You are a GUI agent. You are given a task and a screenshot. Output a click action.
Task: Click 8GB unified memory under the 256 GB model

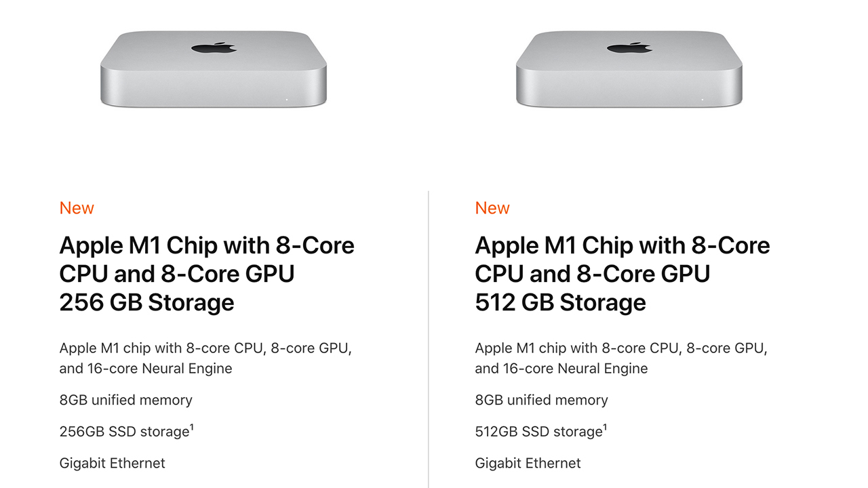coord(125,400)
